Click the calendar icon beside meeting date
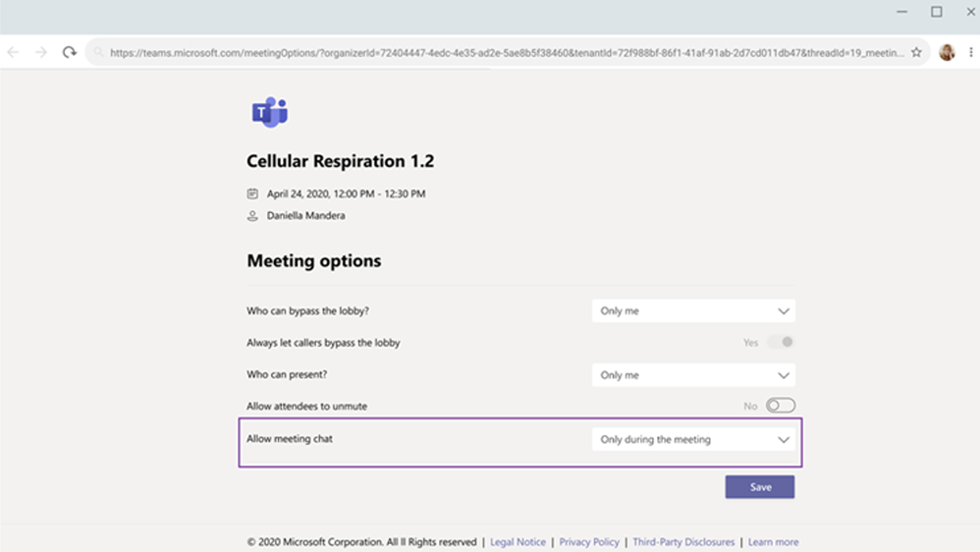The width and height of the screenshot is (980, 552). (252, 193)
